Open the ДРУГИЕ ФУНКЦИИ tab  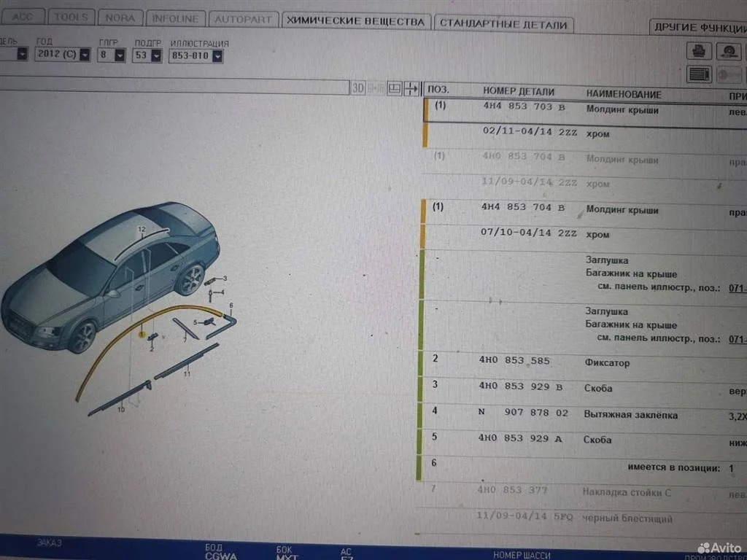pyautogui.click(x=698, y=26)
